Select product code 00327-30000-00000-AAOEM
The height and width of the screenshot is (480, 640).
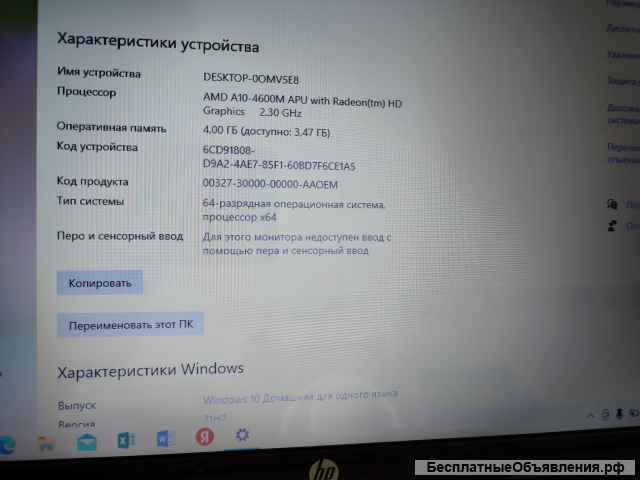pos(270,184)
